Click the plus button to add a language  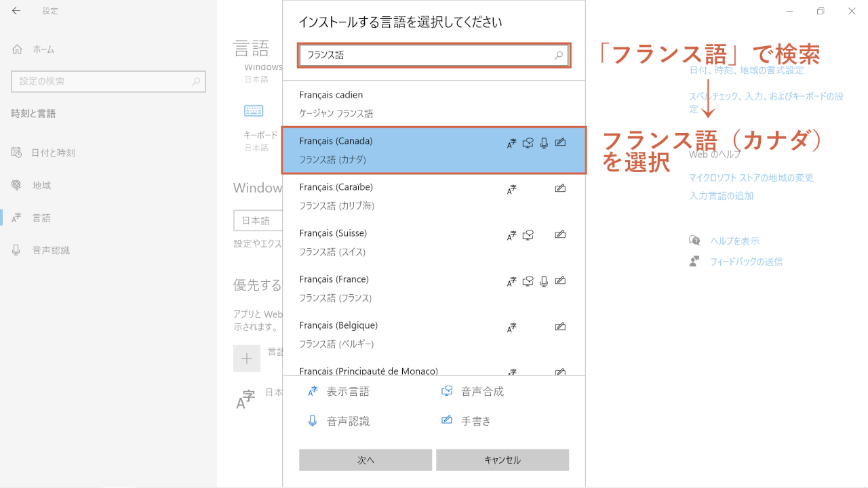point(247,359)
